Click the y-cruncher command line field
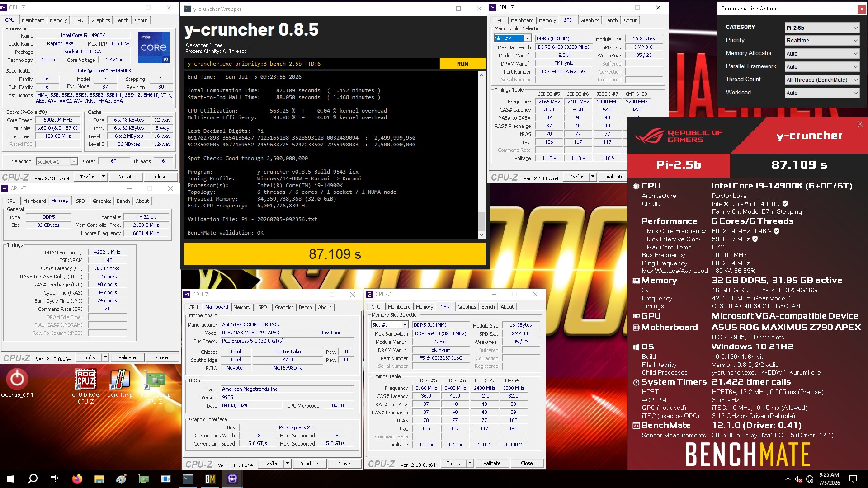This screenshot has height=488, width=868. (311, 64)
